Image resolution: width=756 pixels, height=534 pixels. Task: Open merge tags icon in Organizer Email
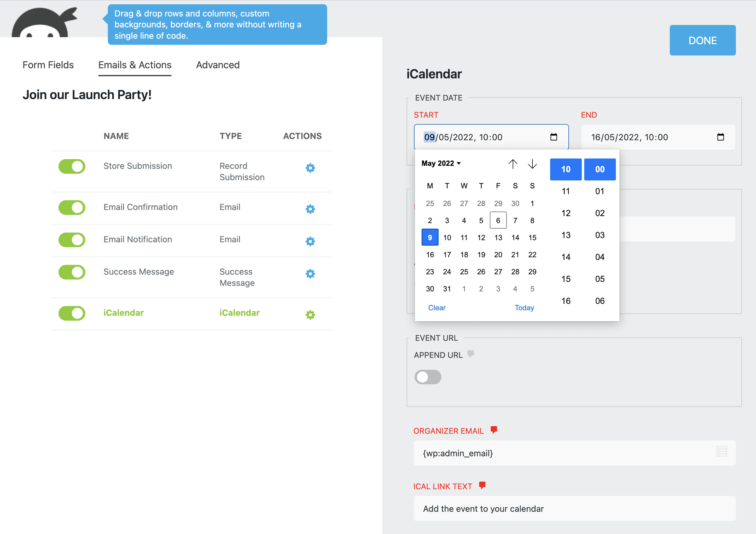coord(721,451)
